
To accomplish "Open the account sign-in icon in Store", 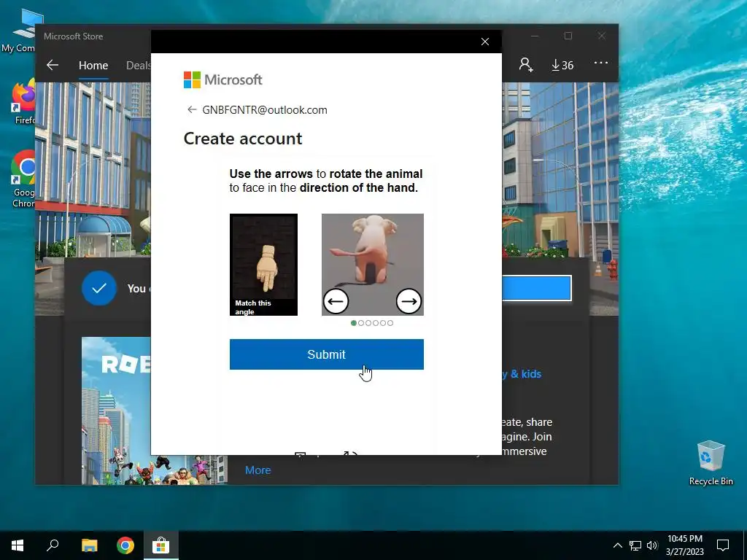I will tap(526, 65).
